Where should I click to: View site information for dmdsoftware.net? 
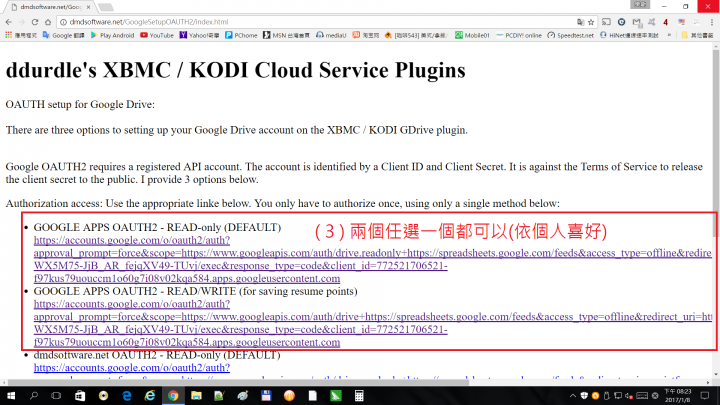[x=63, y=22]
